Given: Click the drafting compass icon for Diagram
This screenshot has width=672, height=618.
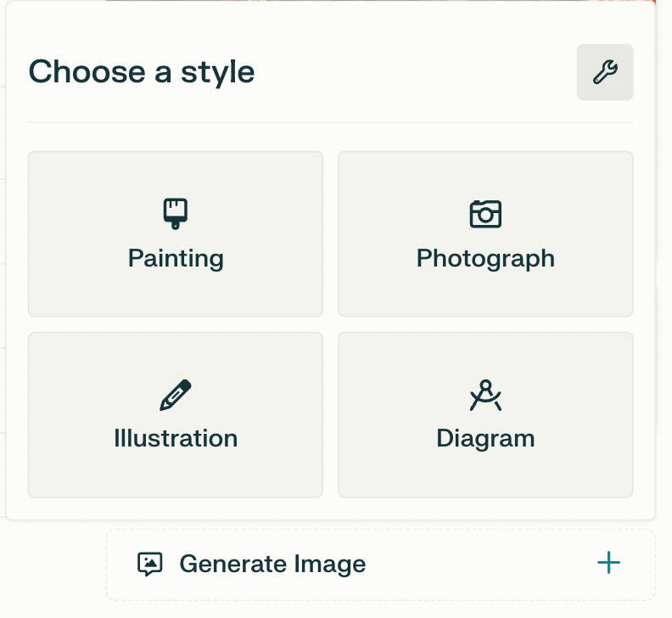Looking at the screenshot, I should pos(485,396).
